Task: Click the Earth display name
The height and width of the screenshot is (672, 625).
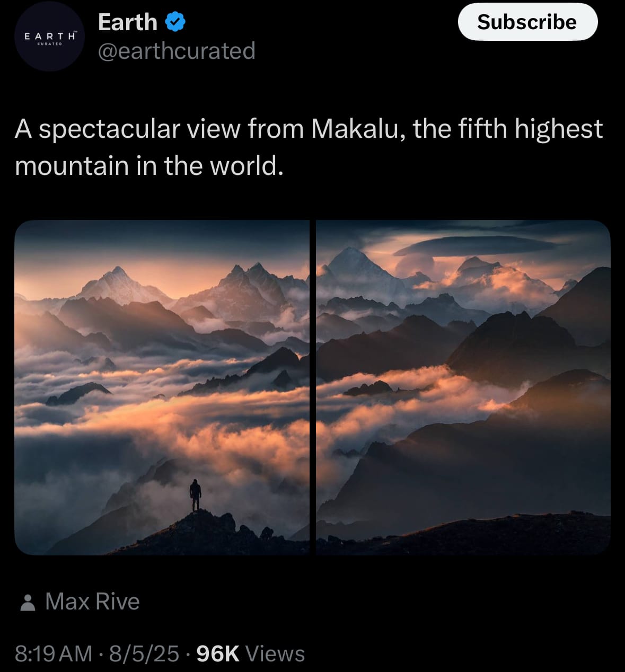Action: click(128, 22)
